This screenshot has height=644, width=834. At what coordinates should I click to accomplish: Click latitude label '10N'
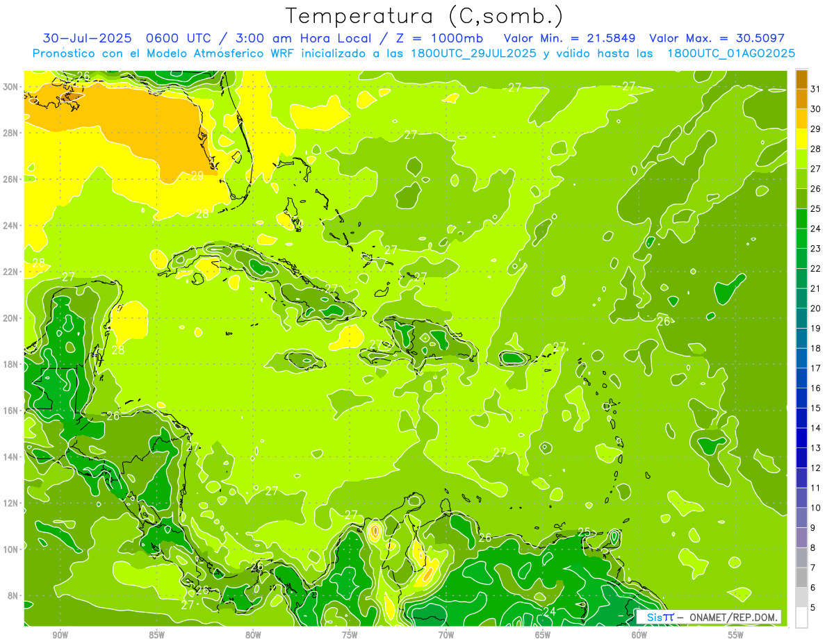[11, 549]
